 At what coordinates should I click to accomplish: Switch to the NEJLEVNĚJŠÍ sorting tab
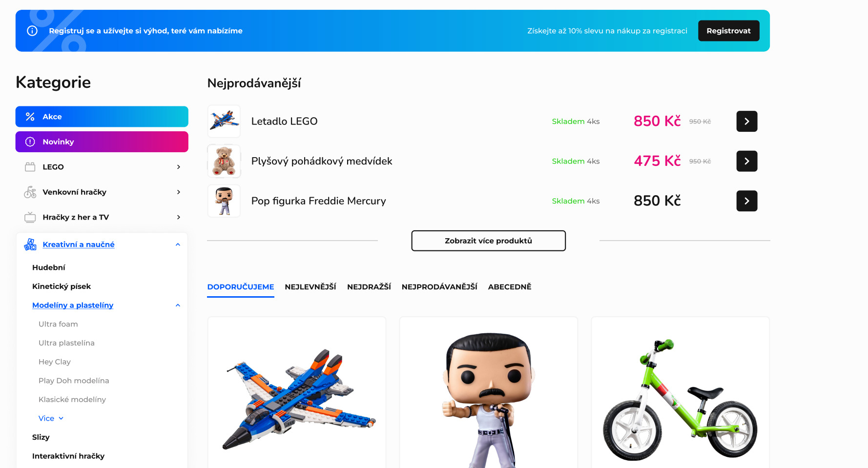tap(310, 287)
